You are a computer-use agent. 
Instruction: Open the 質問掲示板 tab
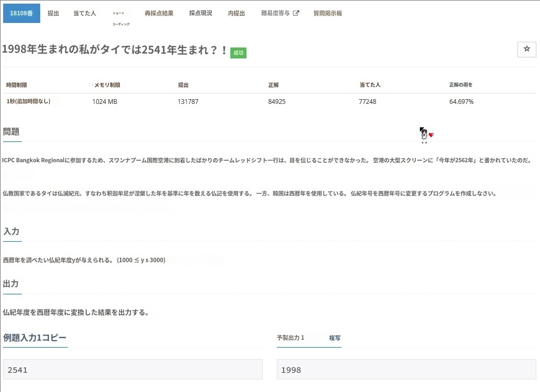pyautogui.click(x=327, y=14)
